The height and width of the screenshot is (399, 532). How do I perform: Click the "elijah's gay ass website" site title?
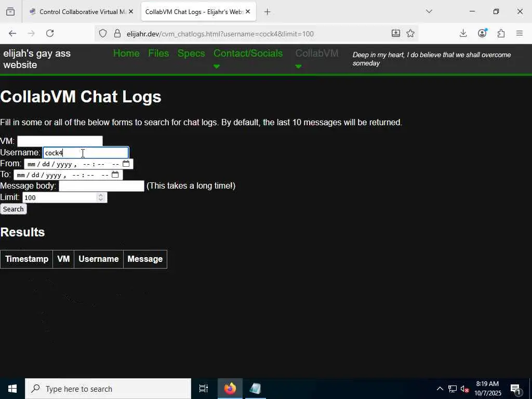pos(37,59)
